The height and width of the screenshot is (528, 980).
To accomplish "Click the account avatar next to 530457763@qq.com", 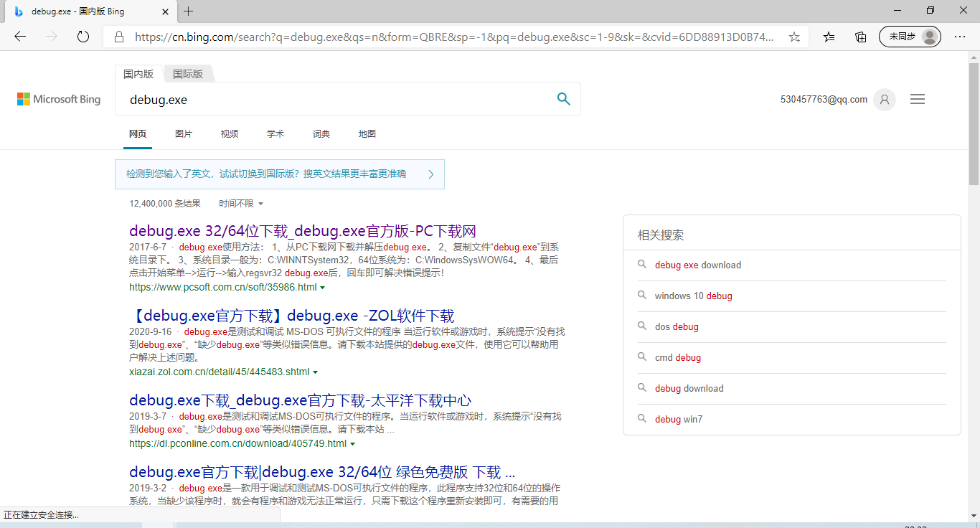I will click(x=884, y=99).
